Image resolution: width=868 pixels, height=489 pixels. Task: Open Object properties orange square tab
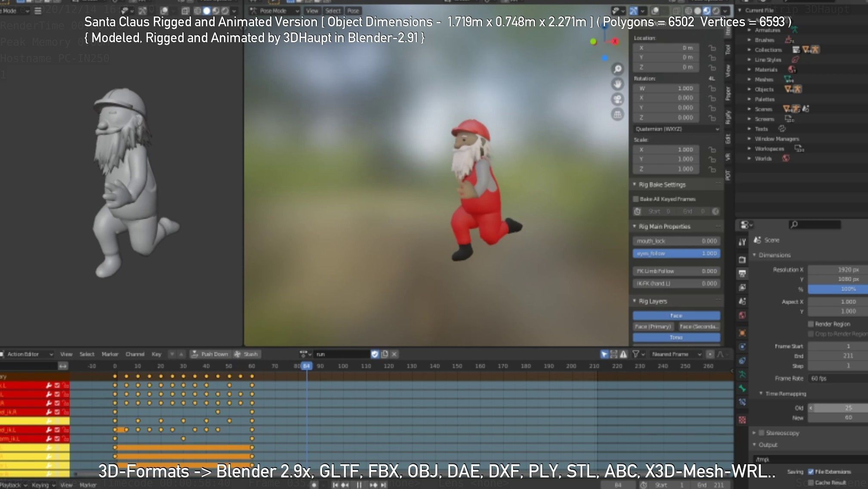742,333
